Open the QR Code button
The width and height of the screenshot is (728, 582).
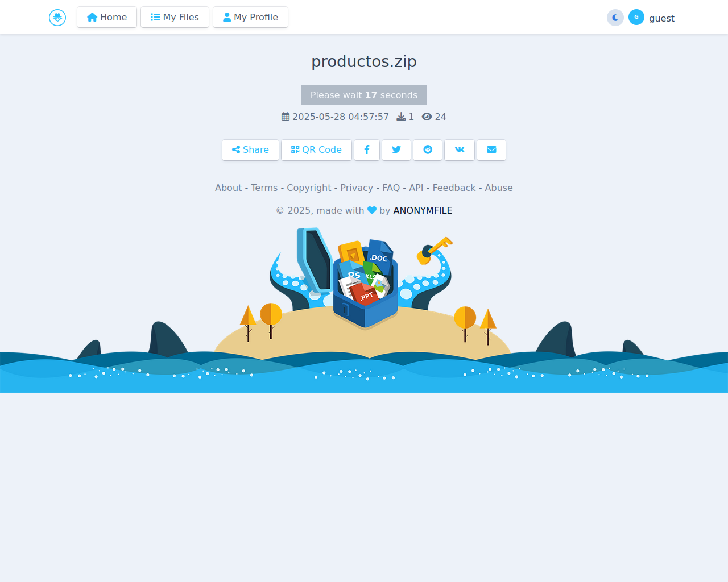coord(316,150)
